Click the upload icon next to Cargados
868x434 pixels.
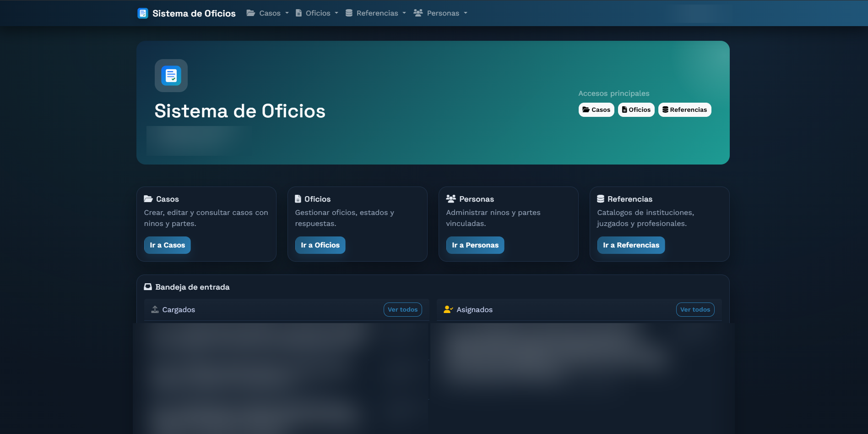pos(155,309)
